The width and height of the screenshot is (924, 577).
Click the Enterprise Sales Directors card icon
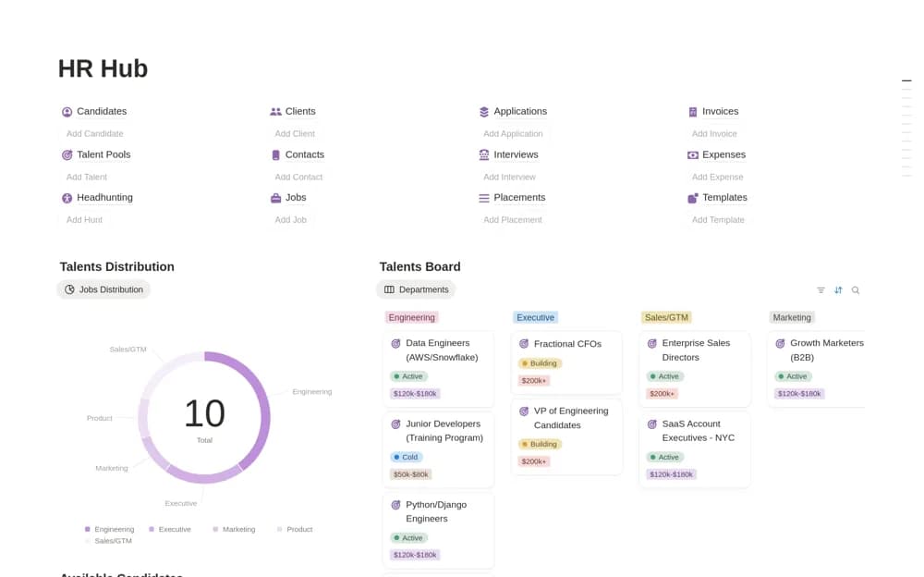click(x=651, y=343)
